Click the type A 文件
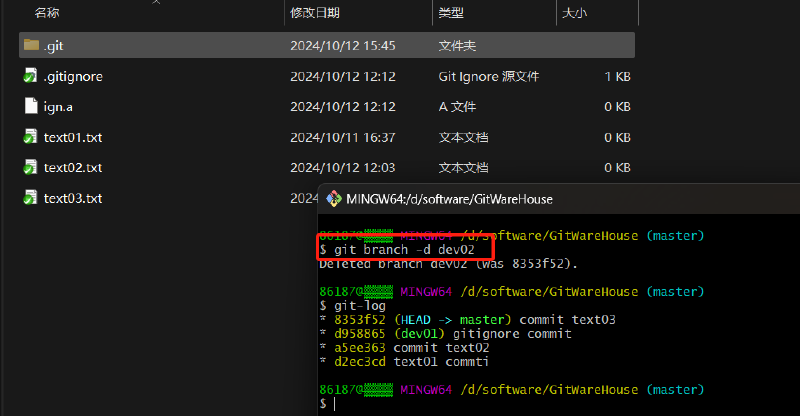This screenshot has width=800, height=416. (457, 107)
